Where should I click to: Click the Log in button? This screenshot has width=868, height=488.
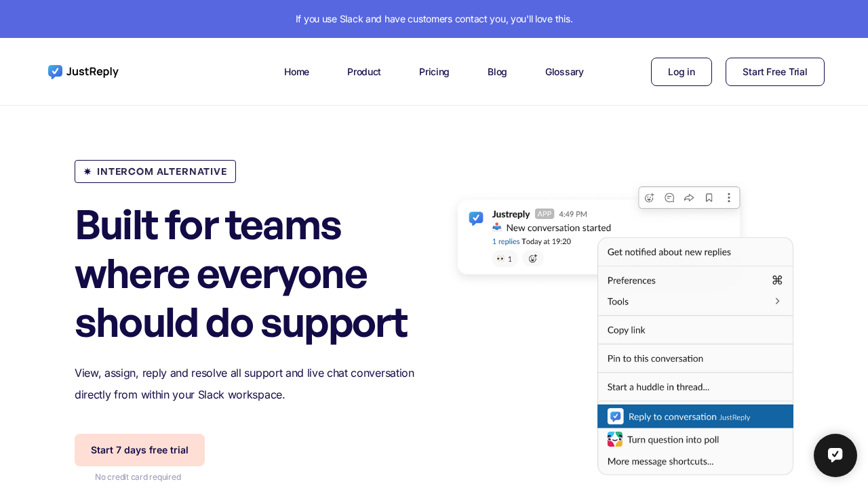tap(681, 72)
